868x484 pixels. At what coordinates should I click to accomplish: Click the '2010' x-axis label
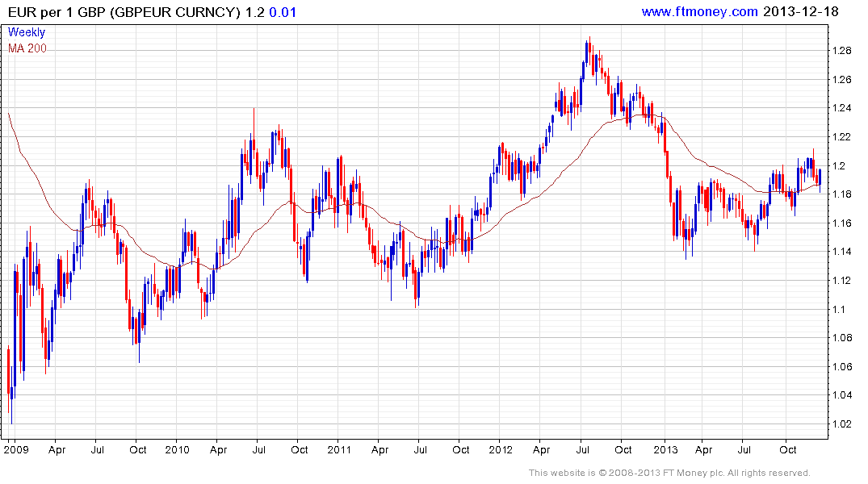click(x=177, y=449)
